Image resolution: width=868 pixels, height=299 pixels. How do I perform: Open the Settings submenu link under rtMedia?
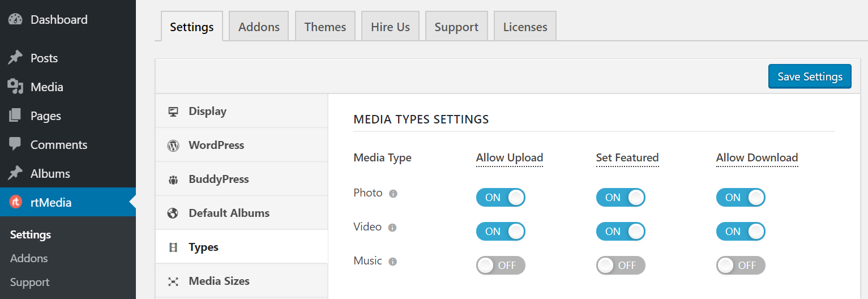(x=31, y=234)
